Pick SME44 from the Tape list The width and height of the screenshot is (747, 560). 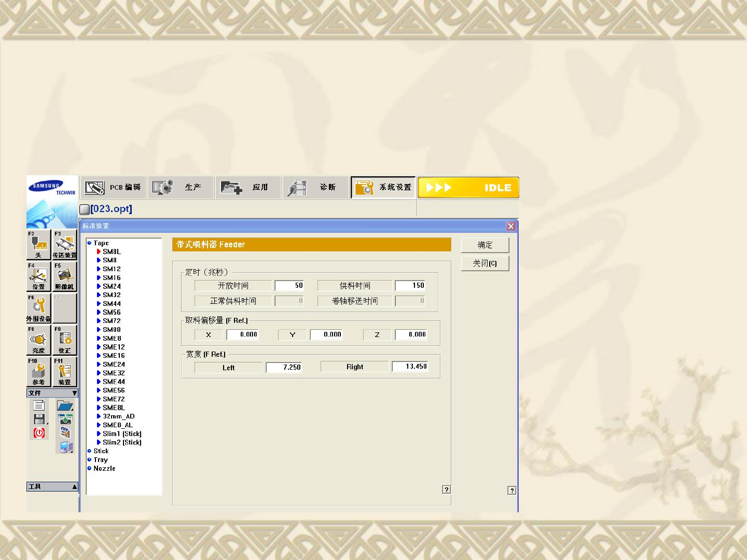click(114, 382)
